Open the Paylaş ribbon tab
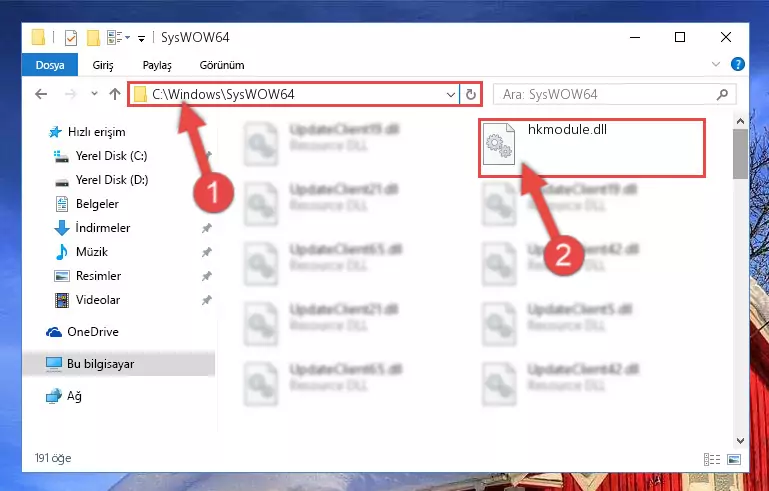Screen dimensions: 769x491 [157, 65]
